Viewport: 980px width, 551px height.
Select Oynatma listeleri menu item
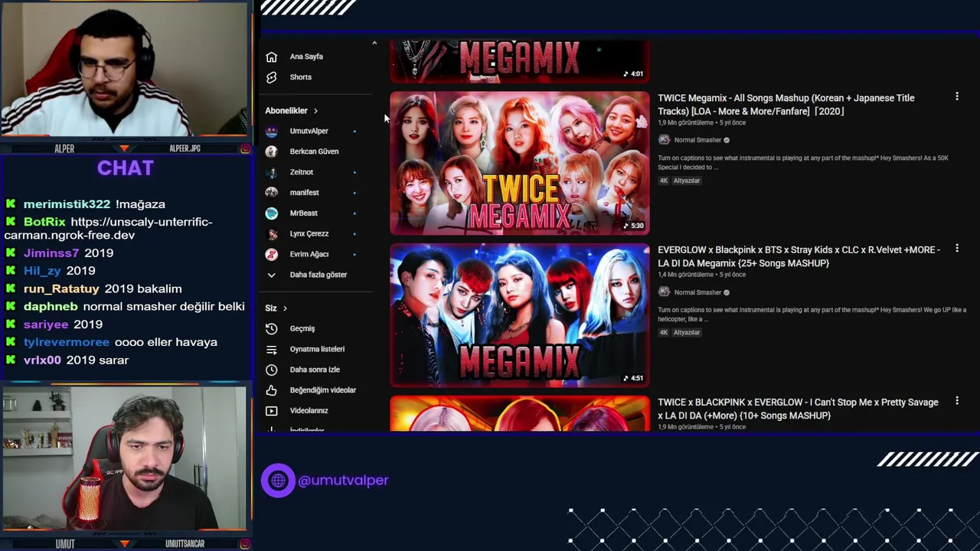click(x=317, y=349)
